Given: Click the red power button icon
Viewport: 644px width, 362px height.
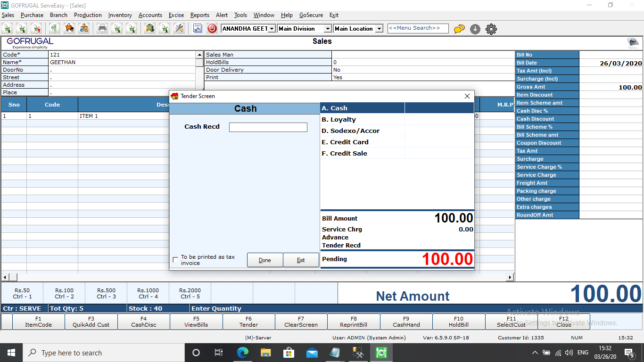Looking at the screenshot, I should [x=212, y=28].
